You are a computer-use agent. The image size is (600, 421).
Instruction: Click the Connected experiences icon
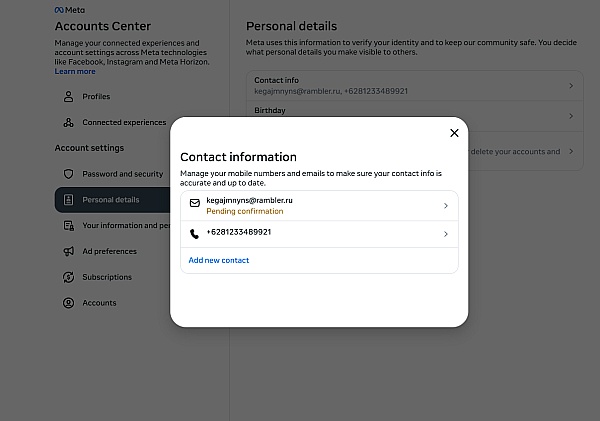pos(68,122)
